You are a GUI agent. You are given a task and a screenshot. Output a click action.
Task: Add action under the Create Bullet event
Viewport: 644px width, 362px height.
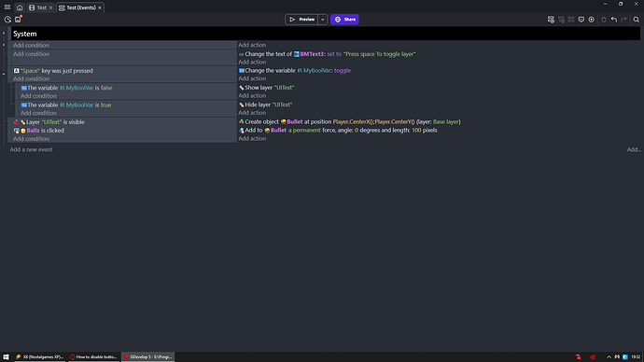click(x=252, y=138)
